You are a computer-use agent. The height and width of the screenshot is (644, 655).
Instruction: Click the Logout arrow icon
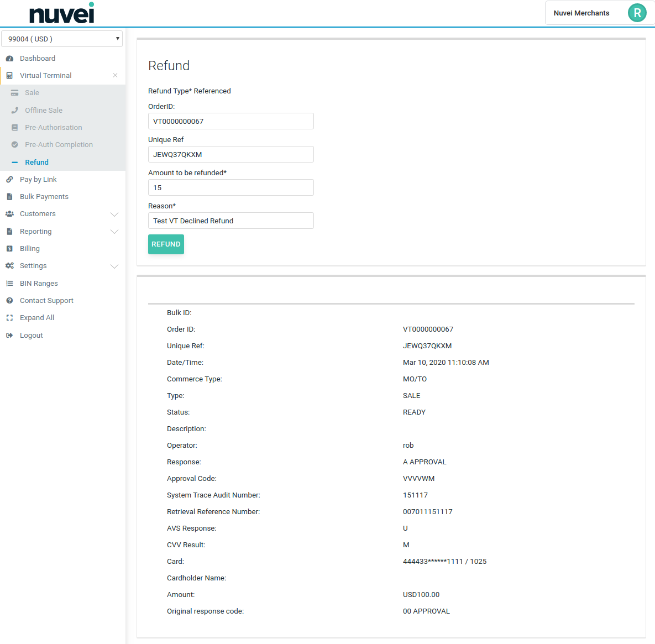(x=9, y=336)
